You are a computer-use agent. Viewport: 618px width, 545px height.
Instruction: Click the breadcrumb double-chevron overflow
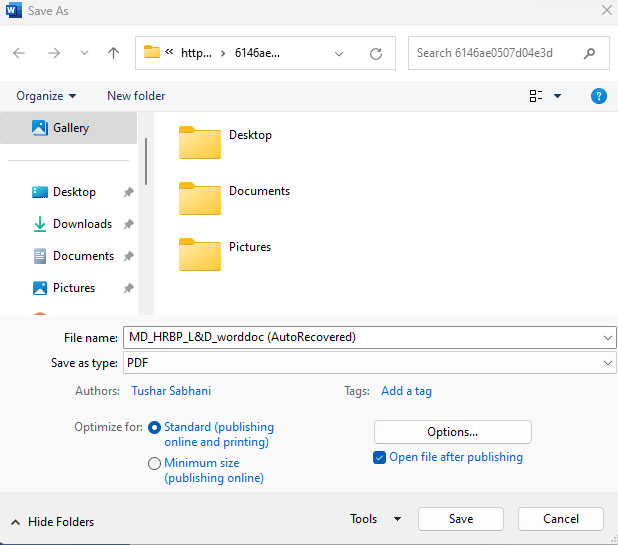coord(169,52)
